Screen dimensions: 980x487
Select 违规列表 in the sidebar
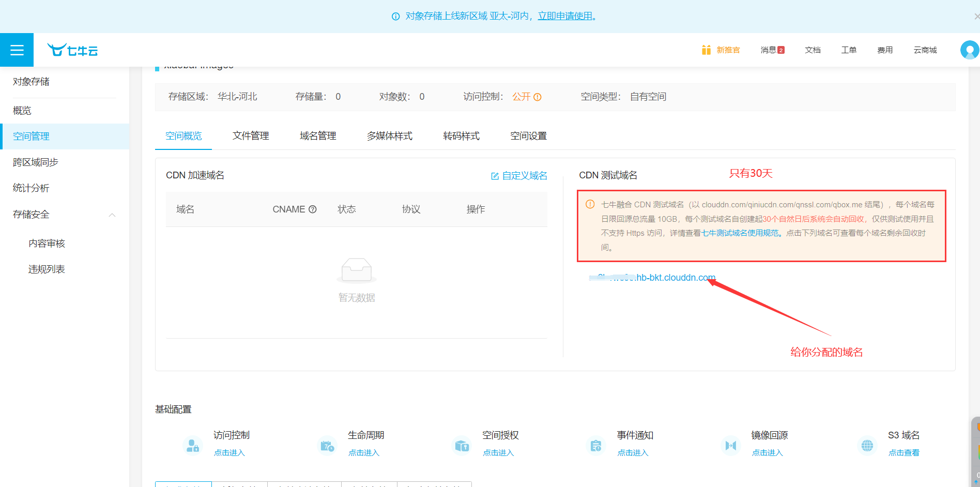tap(65, 269)
